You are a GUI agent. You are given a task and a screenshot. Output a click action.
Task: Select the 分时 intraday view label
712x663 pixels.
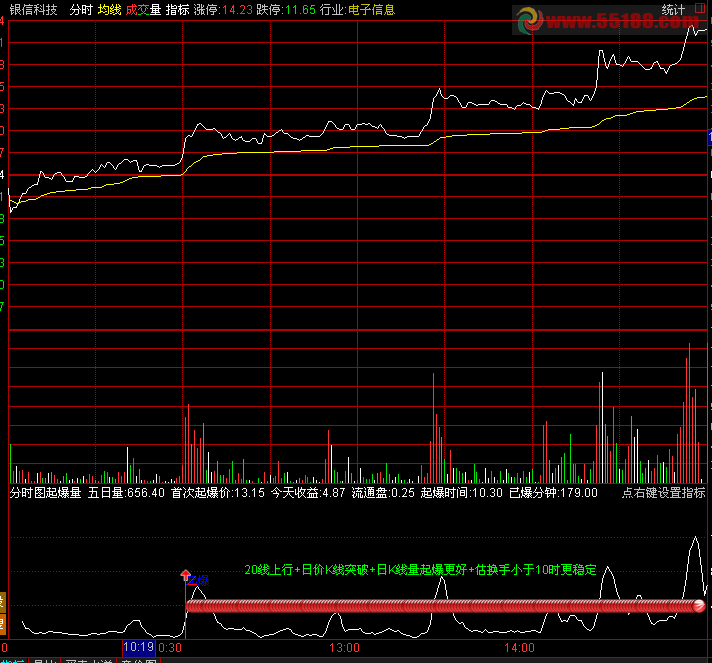tap(81, 10)
